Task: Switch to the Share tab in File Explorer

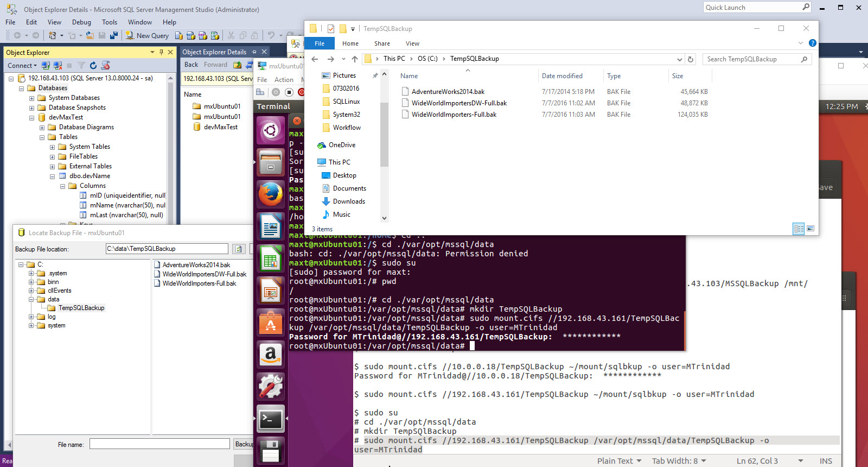Action: click(382, 43)
